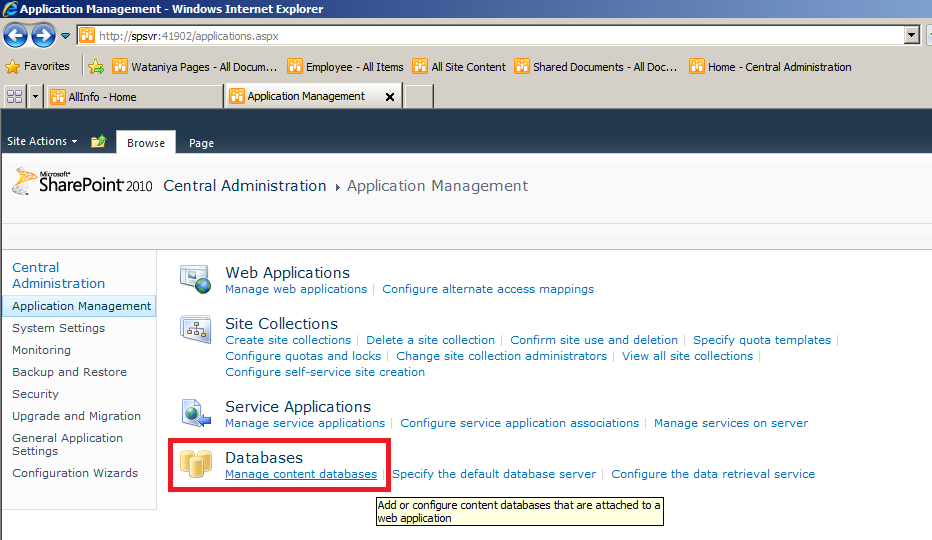Go back with the browser Back arrow

click(15, 36)
